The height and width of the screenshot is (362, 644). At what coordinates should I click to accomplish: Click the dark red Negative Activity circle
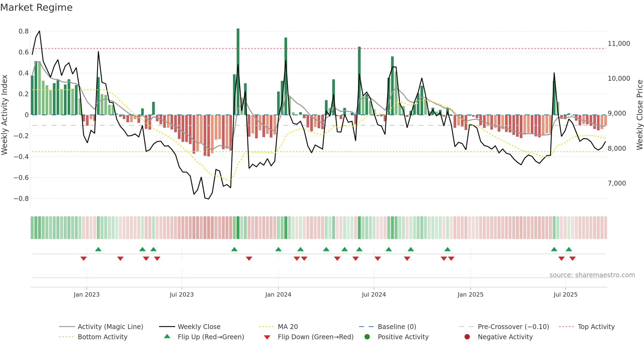click(x=467, y=337)
